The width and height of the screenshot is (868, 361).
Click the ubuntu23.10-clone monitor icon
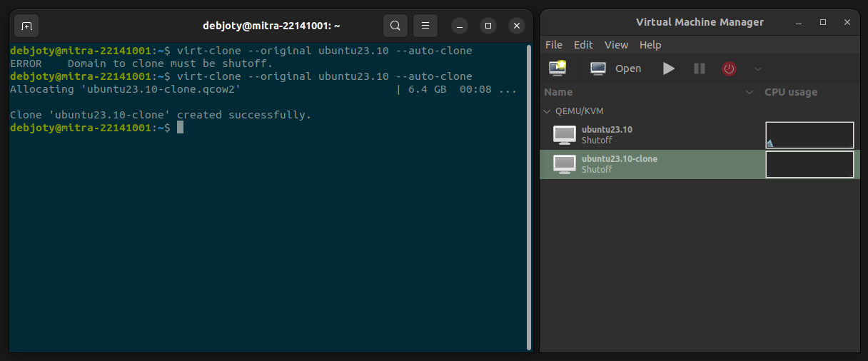click(565, 164)
